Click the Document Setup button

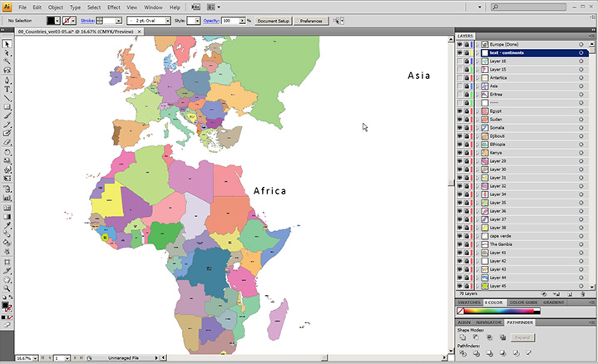pos(274,20)
